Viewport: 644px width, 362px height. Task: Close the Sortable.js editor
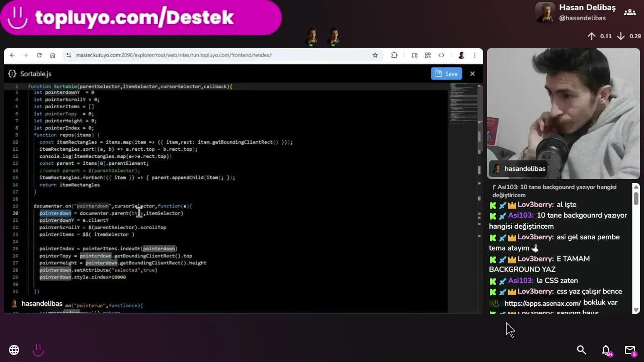[472, 74]
